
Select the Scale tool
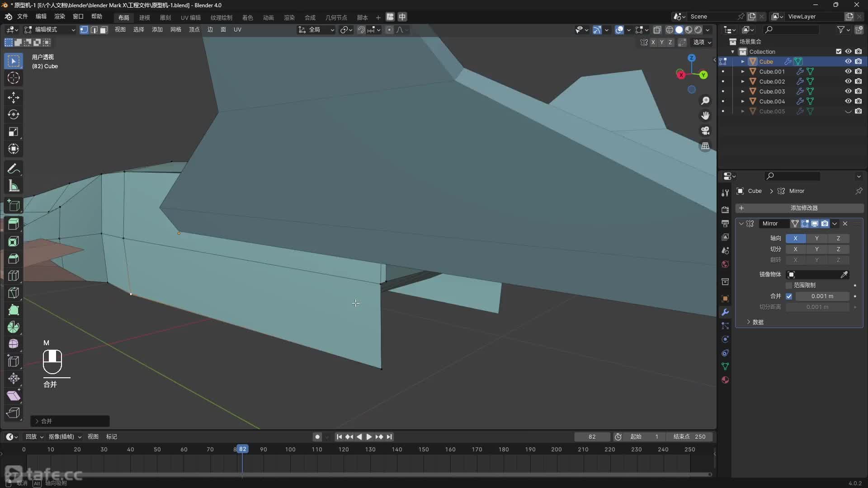tap(13, 132)
